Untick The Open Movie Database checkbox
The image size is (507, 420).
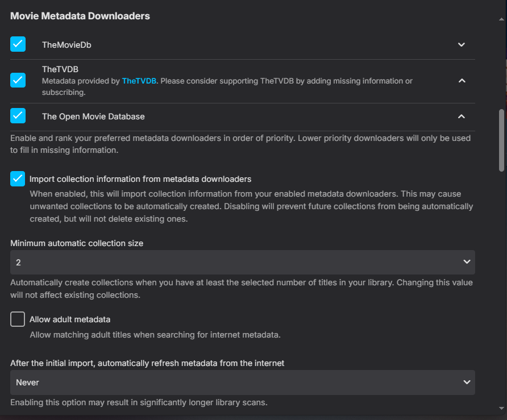[18, 116]
